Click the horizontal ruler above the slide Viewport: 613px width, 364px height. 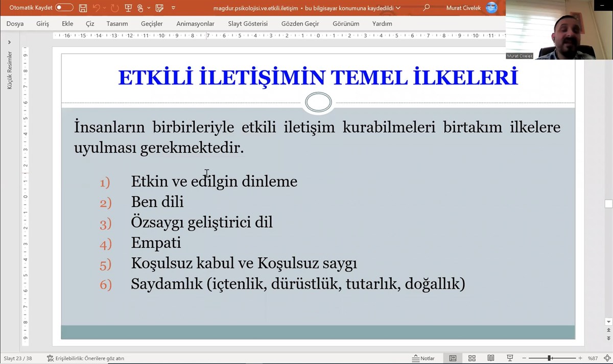[x=279, y=36]
